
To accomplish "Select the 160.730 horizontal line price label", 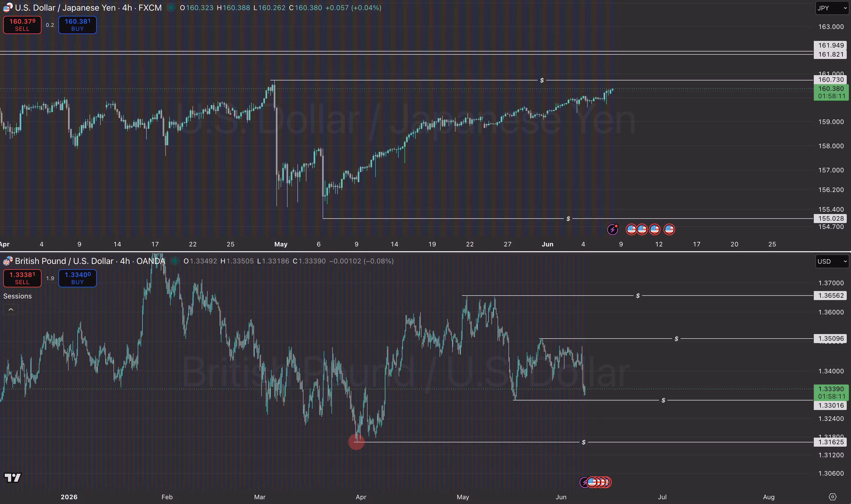I will [x=831, y=79].
